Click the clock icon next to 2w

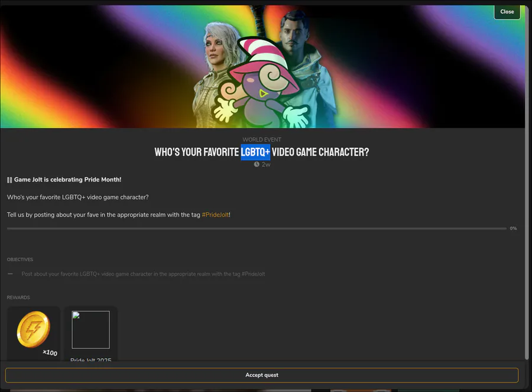point(257,164)
